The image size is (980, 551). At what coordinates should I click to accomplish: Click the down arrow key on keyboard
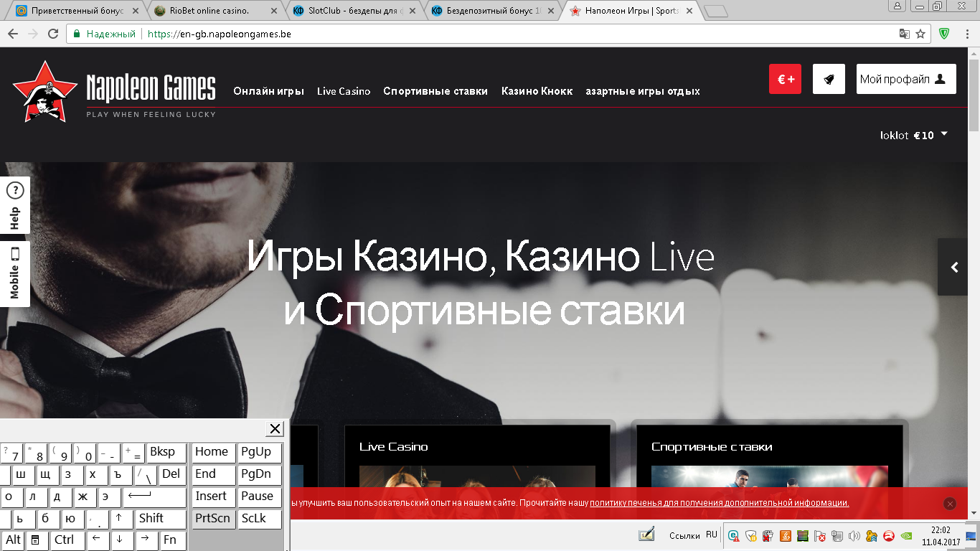(122, 541)
